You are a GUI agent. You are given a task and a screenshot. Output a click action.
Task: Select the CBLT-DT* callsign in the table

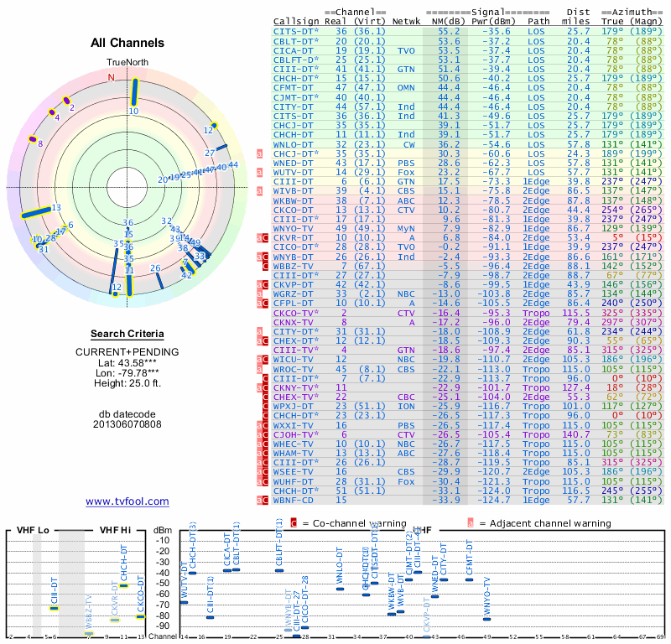[x=296, y=41]
